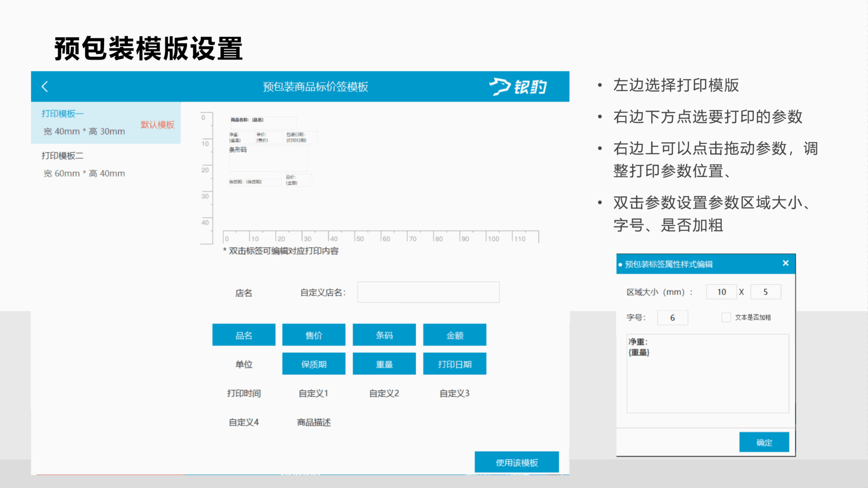The height and width of the screenshot is (488, 868).
Task: Close the label style edit dialog
Action: coord(785,263)
